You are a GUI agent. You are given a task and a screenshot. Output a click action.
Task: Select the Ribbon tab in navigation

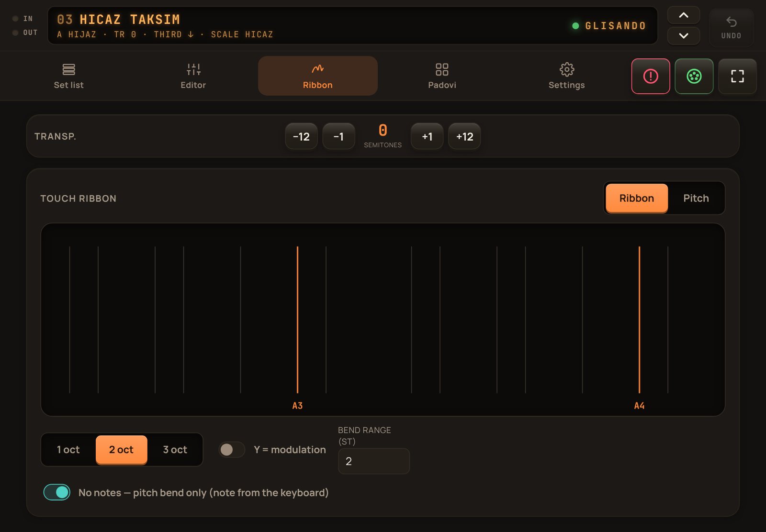[317, 76]
